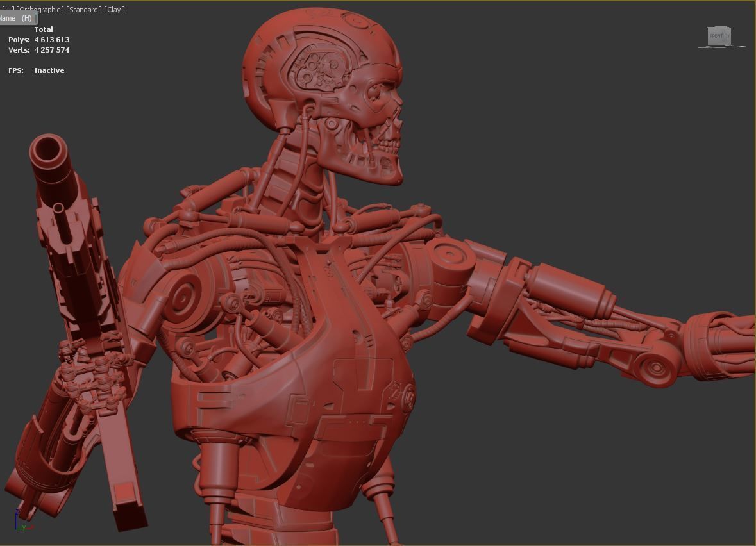Image resolution: width=756 pixels, height=546 pixels.
Task: Click the XYZ axis tripod gizmo
Action: point(23,520)
